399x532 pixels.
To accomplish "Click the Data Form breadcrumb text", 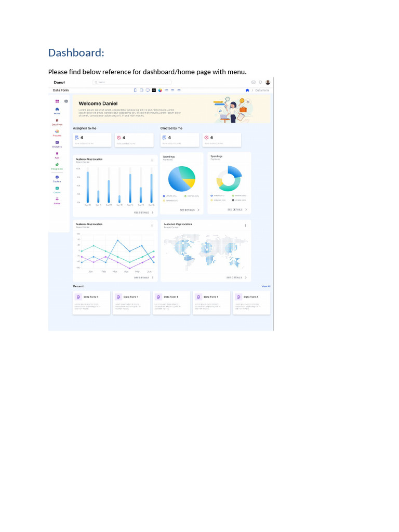I will pyautogui.click(x=262, y=90).
